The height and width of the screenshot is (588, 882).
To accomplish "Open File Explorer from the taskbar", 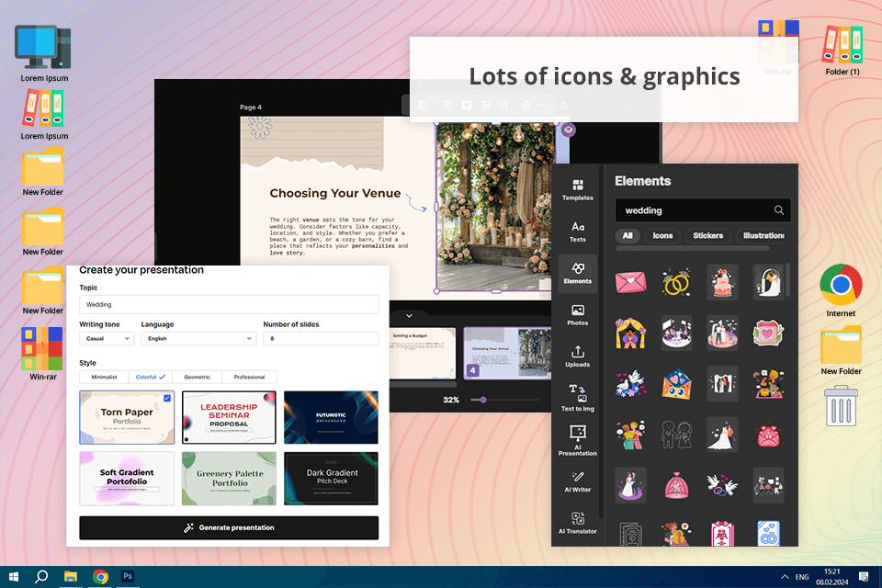I will coord(71,576).
